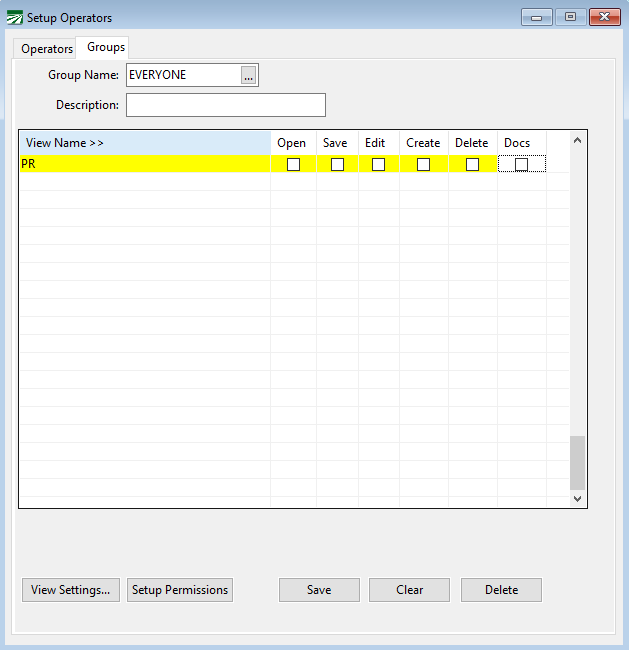Viewport: 629px width, 650px height.
Task: Toggle the Edit checkbox in PR row
Action: click(378, 165)
